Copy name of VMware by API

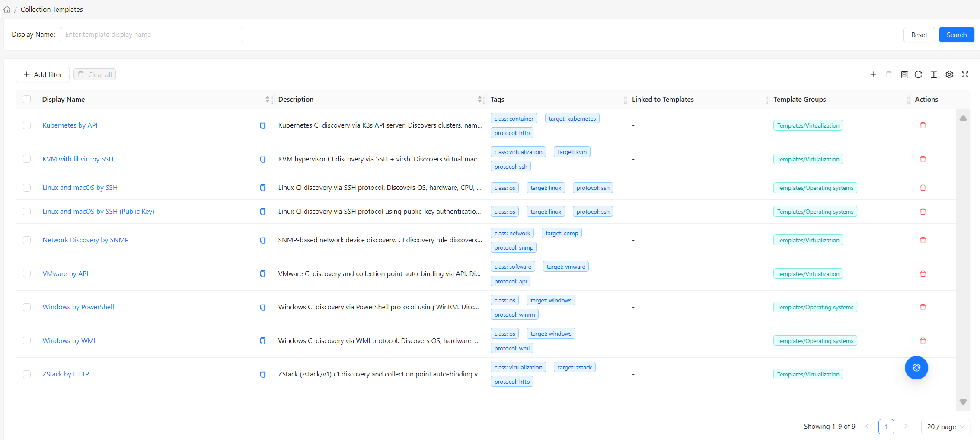pyautogui.click(x=262, y=274)
